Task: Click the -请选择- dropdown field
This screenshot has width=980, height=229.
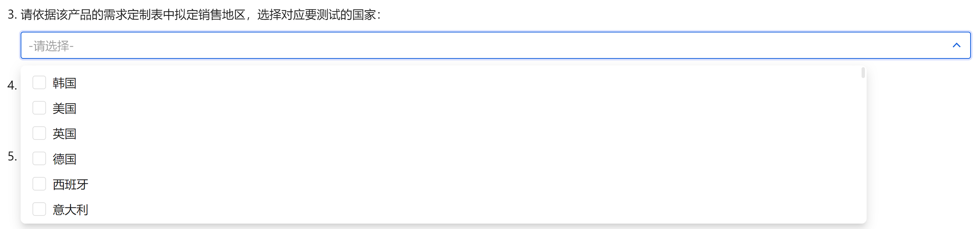Action: pos(495,46)
